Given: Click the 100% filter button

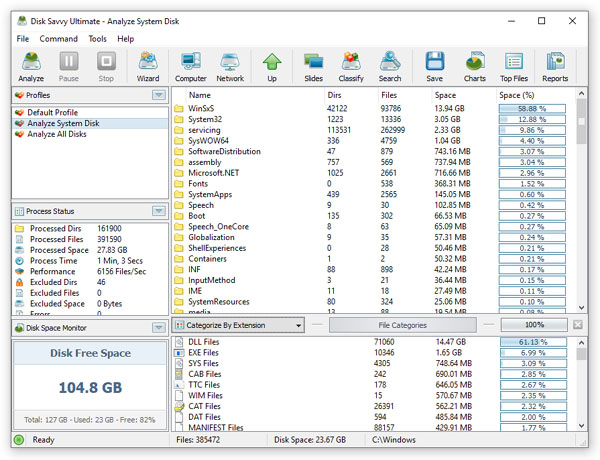Looking at the screenshot, I should tap(534, 325).
